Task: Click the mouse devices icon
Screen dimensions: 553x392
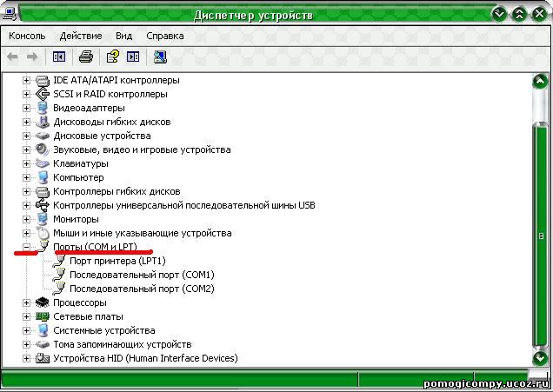Action: click(43, 233)
